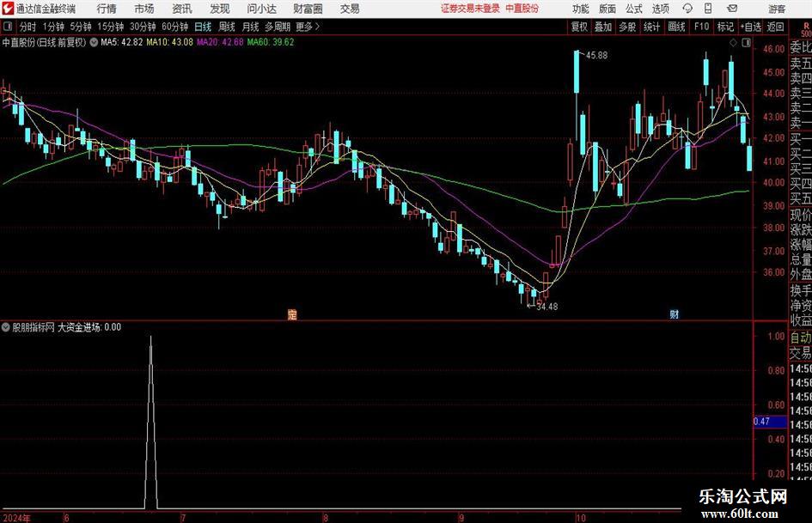Image resolution: width=812 pixels, height=523 pixels.
Task: Switch to 分时 intraday chart tab
Action: coord(28,27)
